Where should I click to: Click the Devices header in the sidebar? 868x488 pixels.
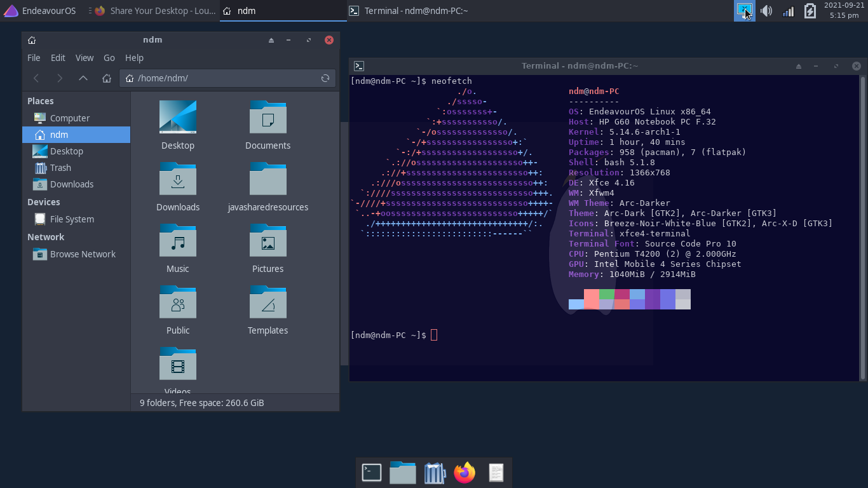[44, 202]
